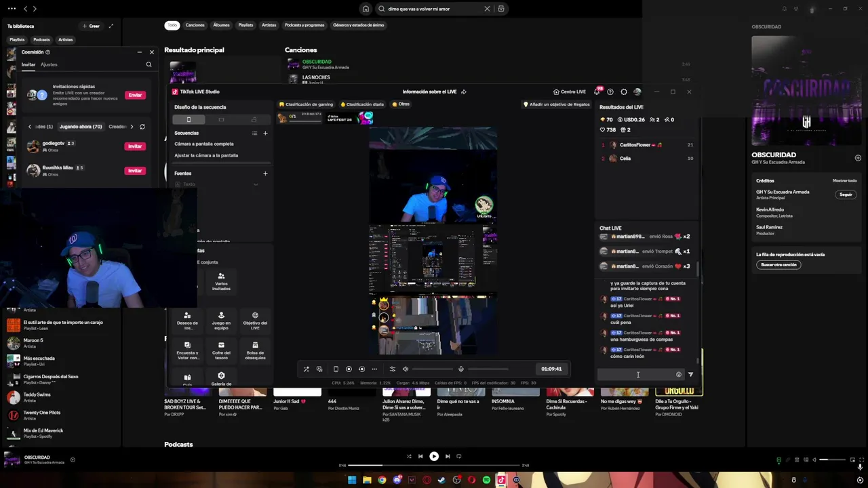This screenshot has width=868, height=488.
Task: Open Google Chrome from the taskbar
Action: coord(382,480)
